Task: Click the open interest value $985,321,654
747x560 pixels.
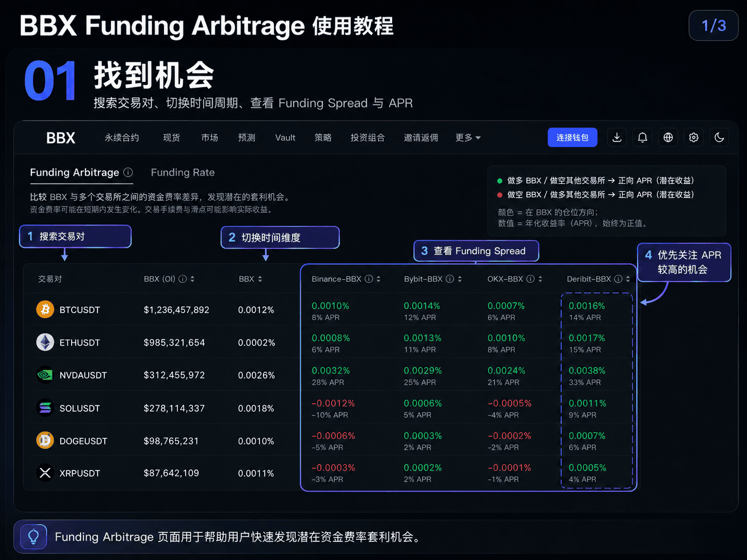Action: tap(174, 342)
